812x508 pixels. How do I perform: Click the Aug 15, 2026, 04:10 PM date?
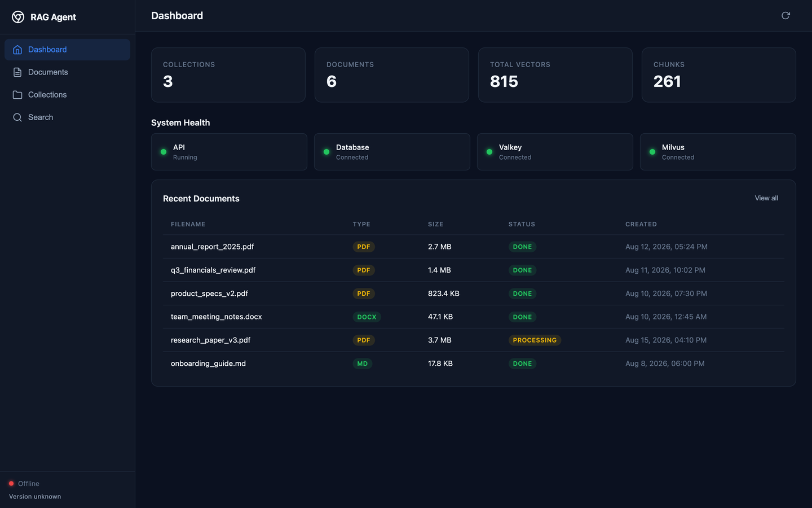pos(666,340)
